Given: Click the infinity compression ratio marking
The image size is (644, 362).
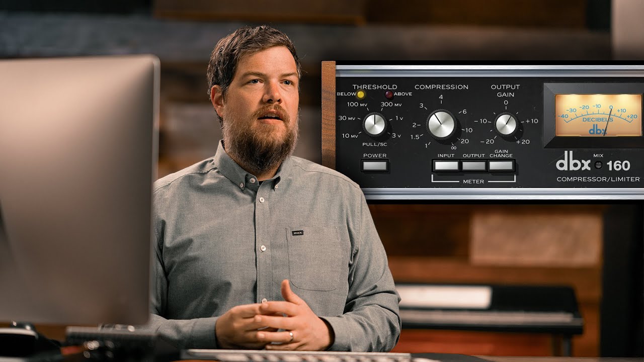Looking at the screenshot, I should 453,147.
